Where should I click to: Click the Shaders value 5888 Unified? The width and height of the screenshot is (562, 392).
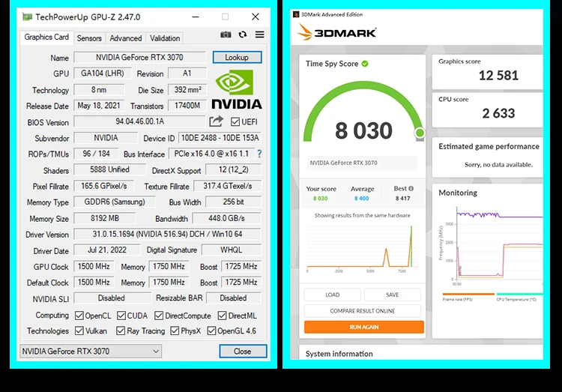(109, 169)
